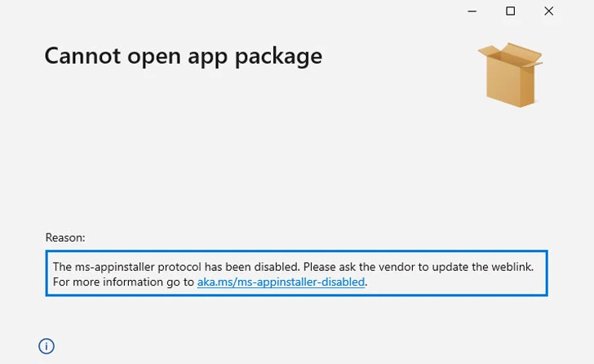Click the Reason: label
594x364 pixels.
[65, 237]
